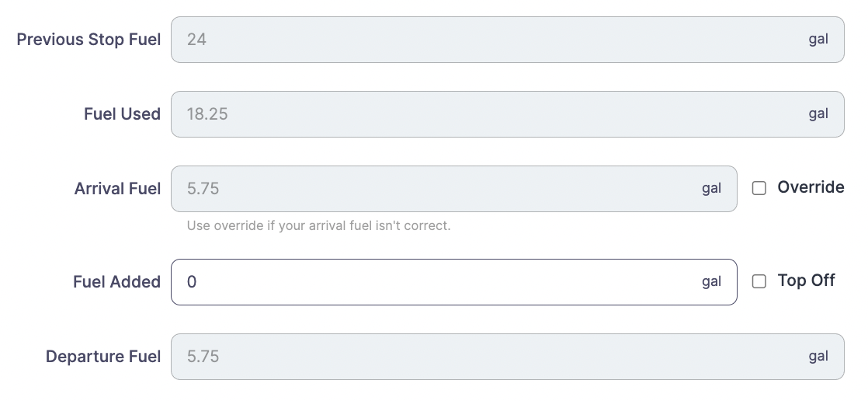868x401 pixels.
Task: Click the "Departure Fuel" text label
Action: pos(103,357)
